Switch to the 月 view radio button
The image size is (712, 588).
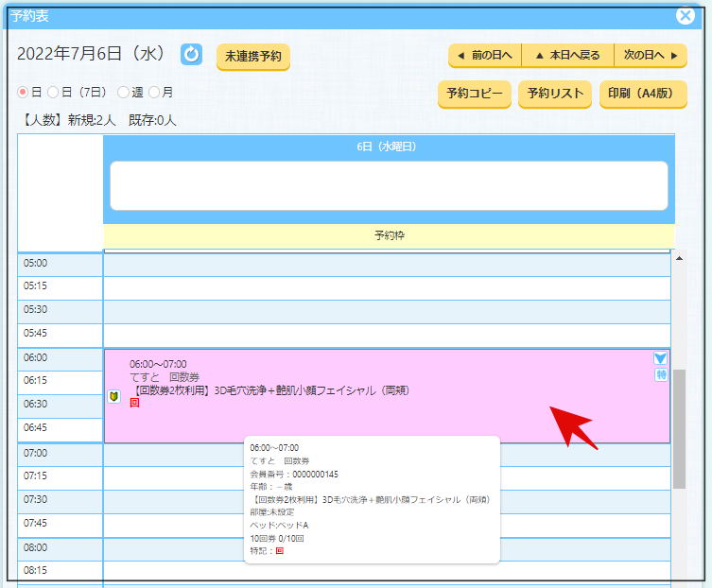(x=154, y=93)
